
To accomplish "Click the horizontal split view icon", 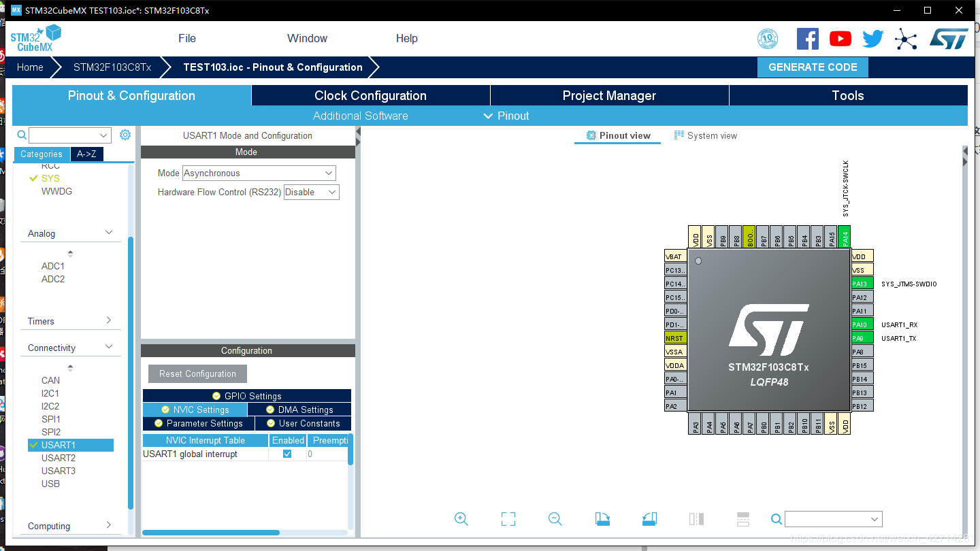I will (743, 519).
